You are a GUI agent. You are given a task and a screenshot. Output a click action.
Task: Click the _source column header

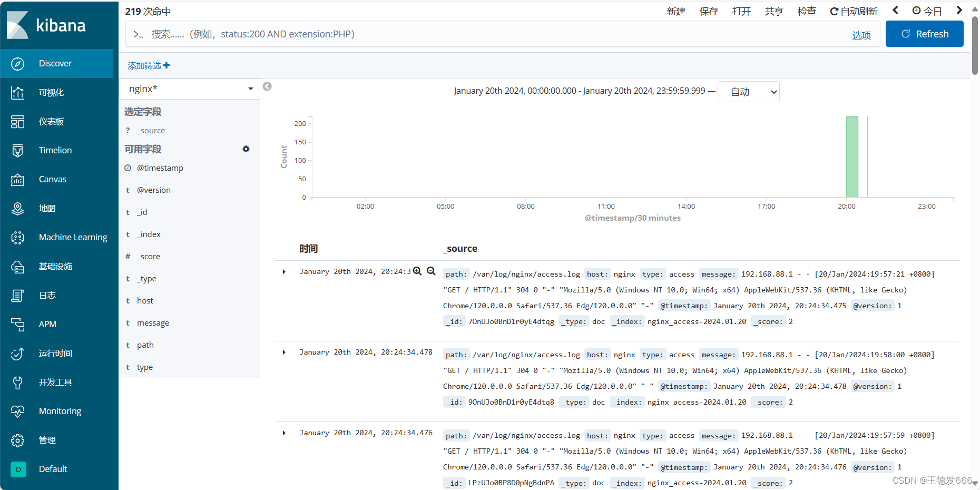[x=460, y=249]
